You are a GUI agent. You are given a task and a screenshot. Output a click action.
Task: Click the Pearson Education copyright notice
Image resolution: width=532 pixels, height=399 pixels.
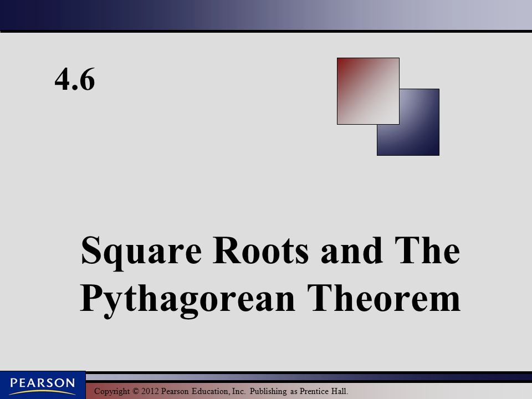(x=221, y=391)
